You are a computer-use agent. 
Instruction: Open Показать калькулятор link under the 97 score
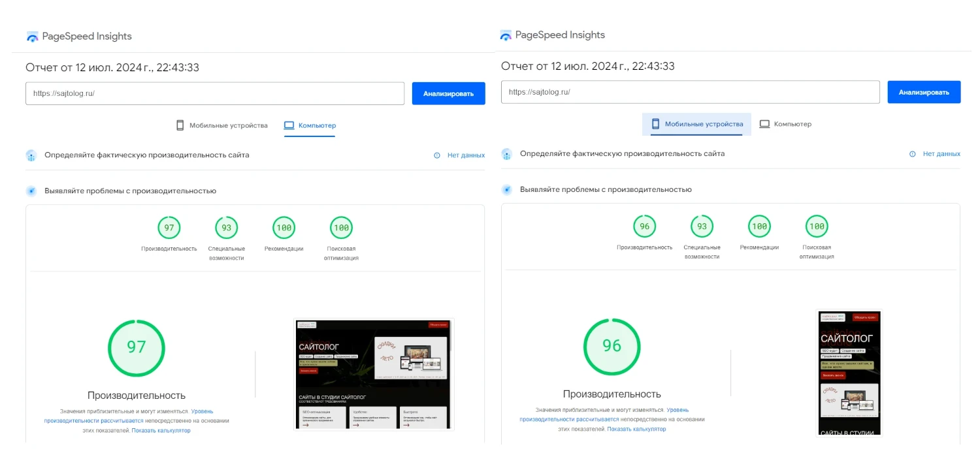pos(161,431)
